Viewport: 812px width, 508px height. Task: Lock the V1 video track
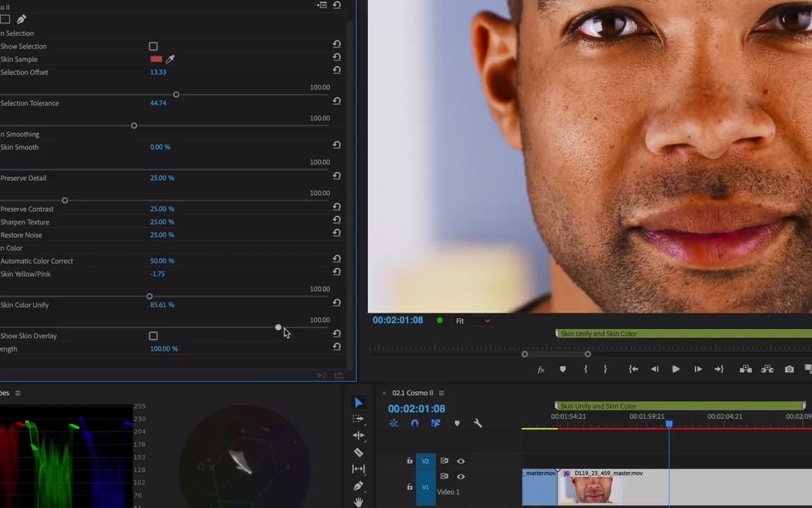[410, 487]
